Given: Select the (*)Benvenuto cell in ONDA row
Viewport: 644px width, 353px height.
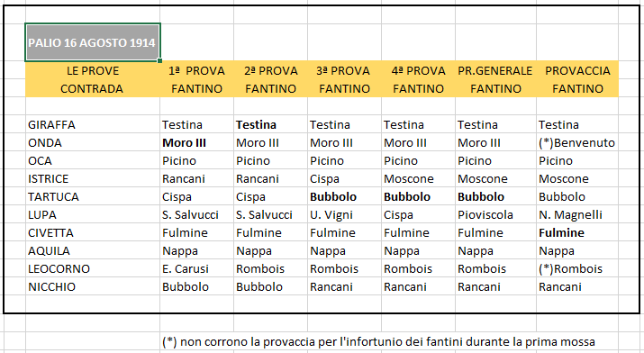Looking at the screenshot, I should (x=577, y=142).
